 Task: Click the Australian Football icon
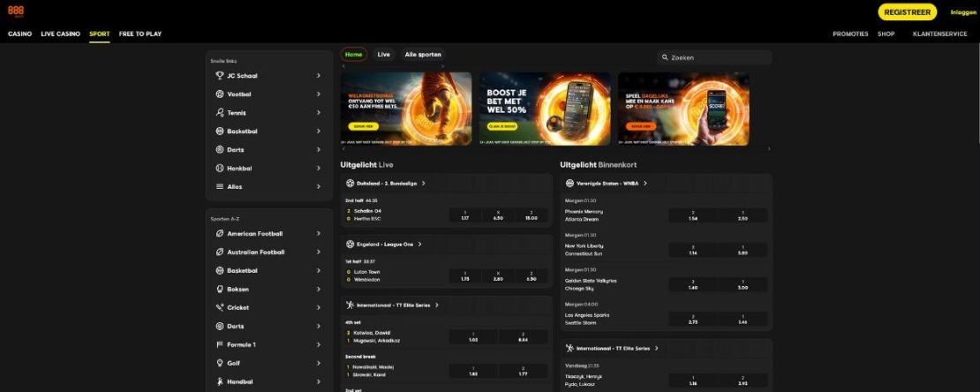click(219, 252)
